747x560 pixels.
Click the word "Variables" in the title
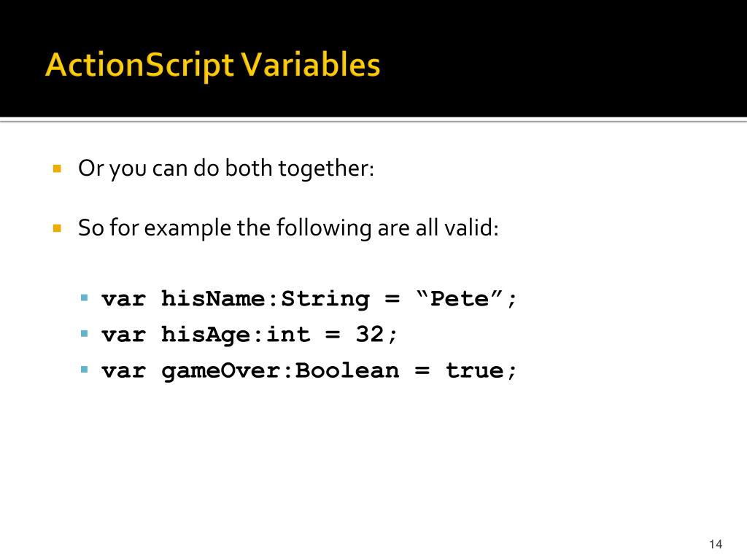coord(311,66)
